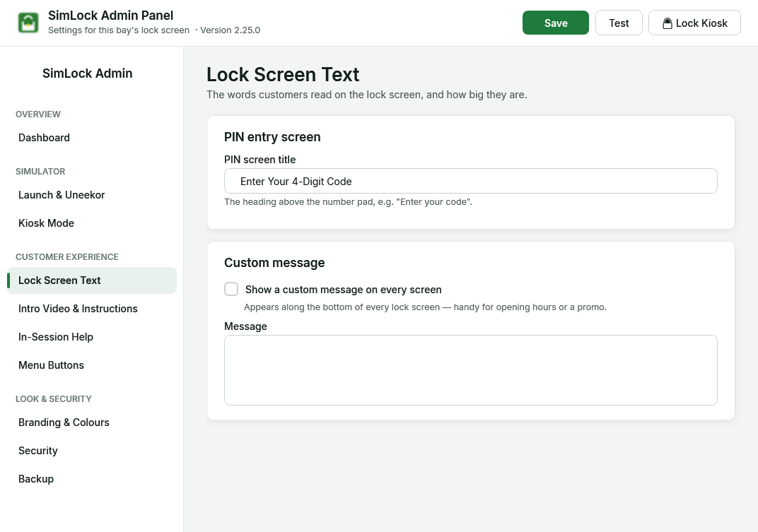Click the SimLock Admin sidebar heading
The width and height of the screenshot is (758, 532).
(88, 73)
